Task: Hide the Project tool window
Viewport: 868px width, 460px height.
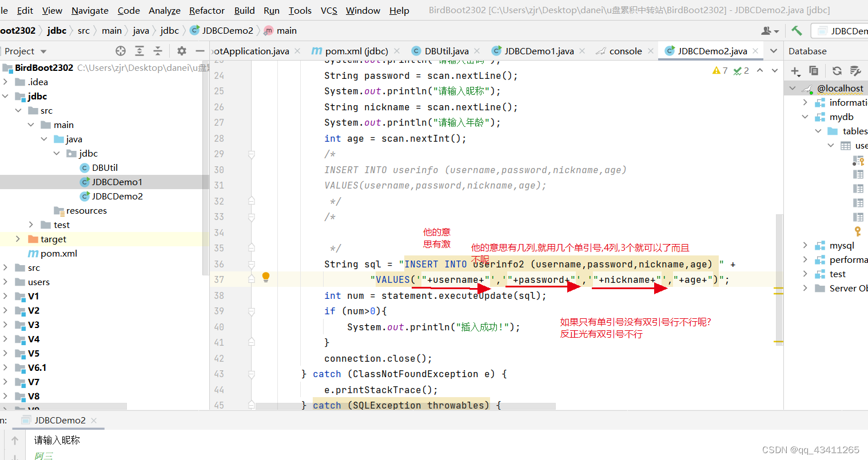Action: (200, 51)
